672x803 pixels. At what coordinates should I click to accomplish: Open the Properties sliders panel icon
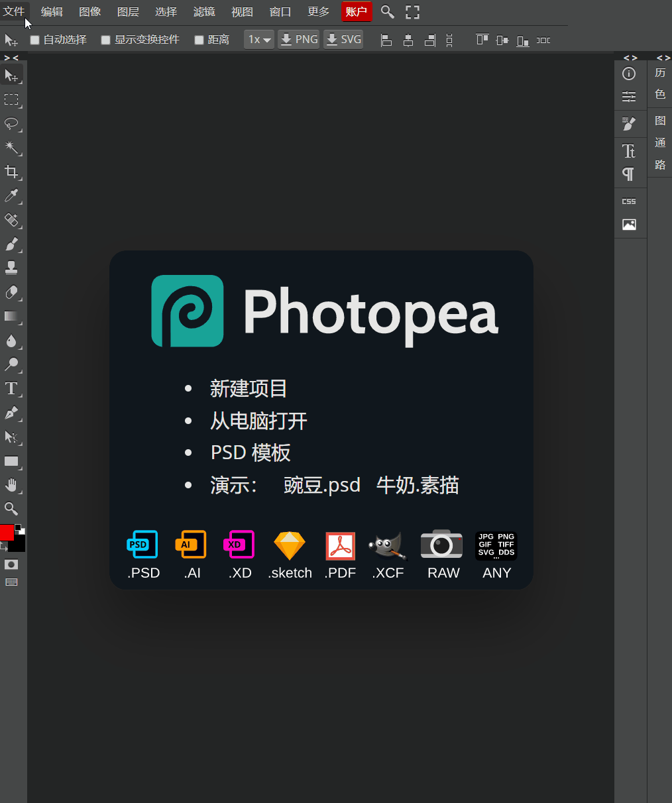[x=629, y=97]
